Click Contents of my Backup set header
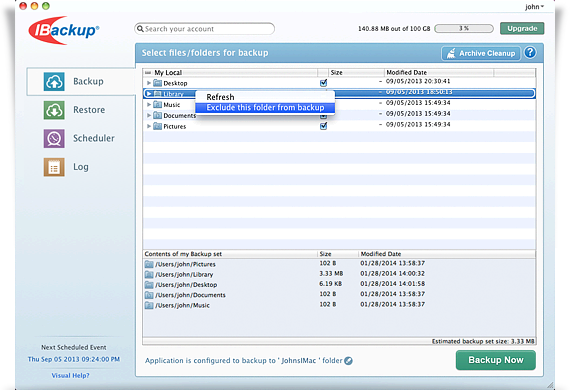Screen dimensions: 570x390 tap(183, 254)
